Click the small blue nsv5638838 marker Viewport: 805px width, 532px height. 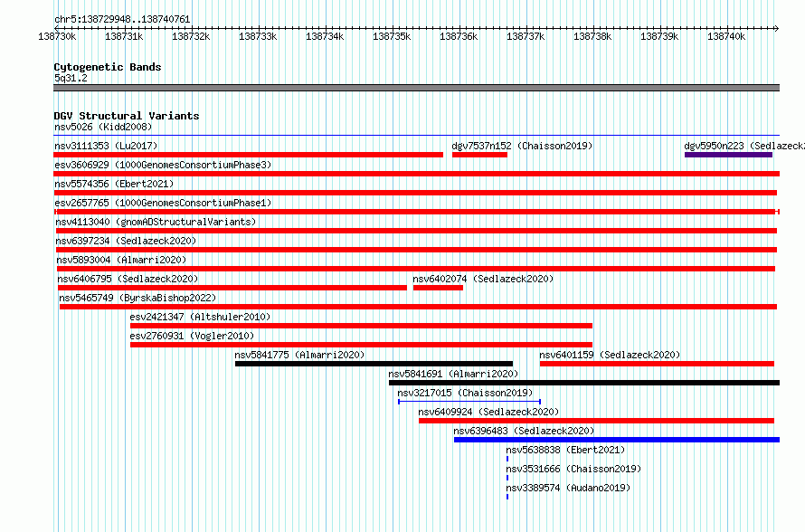(x=507, y=459)
